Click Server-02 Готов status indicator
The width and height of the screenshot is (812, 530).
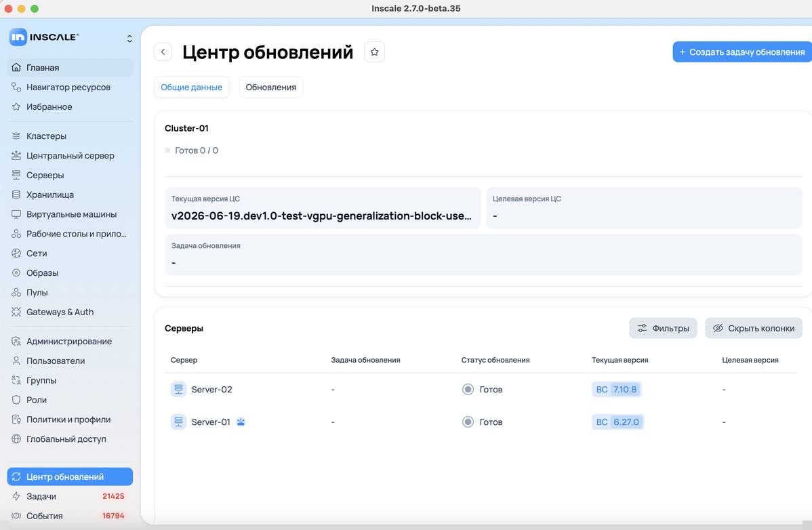coord(482,389)
